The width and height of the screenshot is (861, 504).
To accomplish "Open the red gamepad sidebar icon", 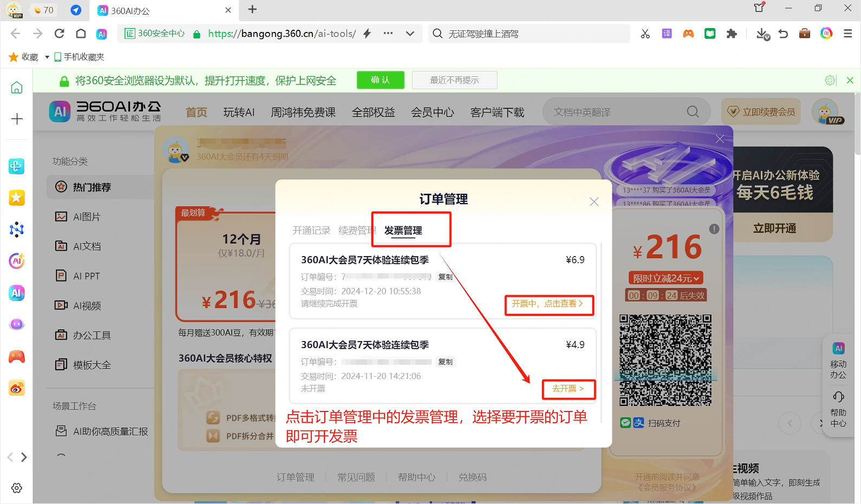I will pos(17,356).
